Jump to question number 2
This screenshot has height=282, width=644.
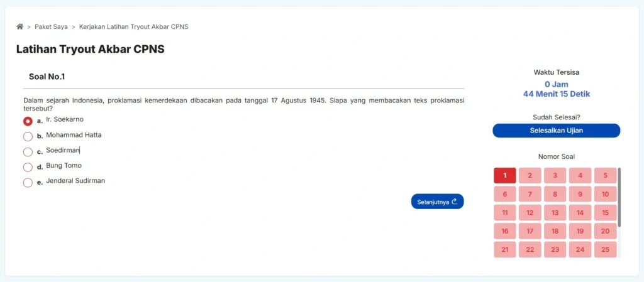coord(530,176)
